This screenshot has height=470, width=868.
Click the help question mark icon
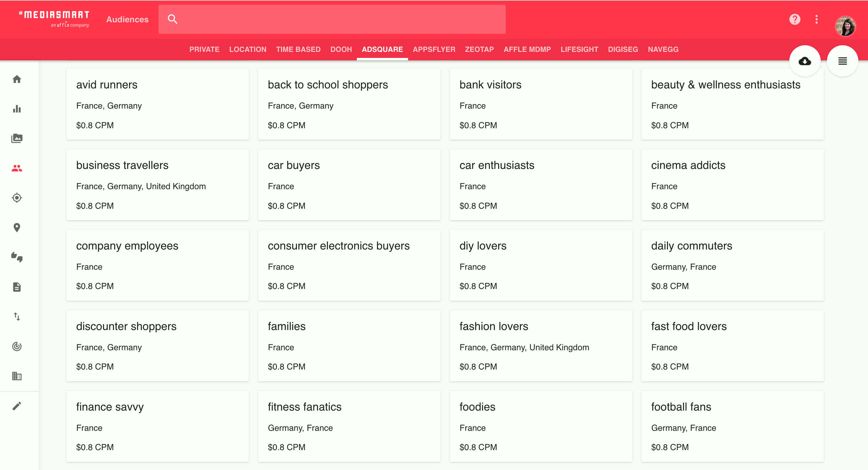point(794,19)
